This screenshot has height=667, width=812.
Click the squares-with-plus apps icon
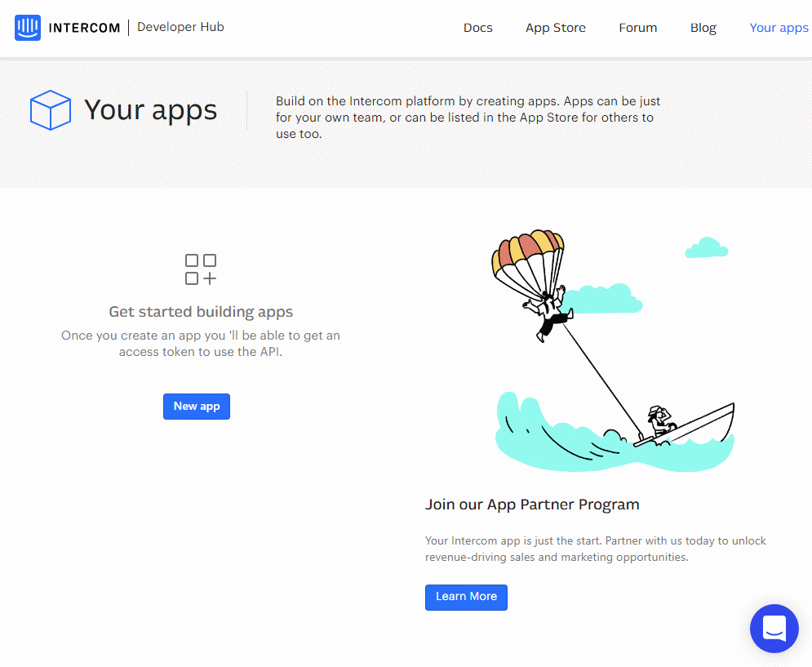[x=201, y=269]
